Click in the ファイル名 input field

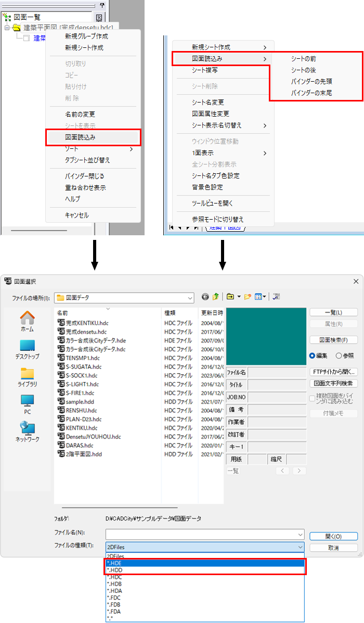pos(201,535)
